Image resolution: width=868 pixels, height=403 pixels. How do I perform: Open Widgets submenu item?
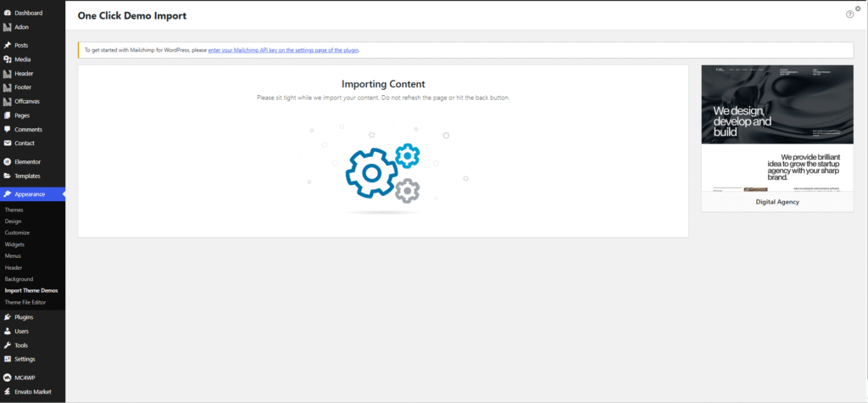pos(14,244)
